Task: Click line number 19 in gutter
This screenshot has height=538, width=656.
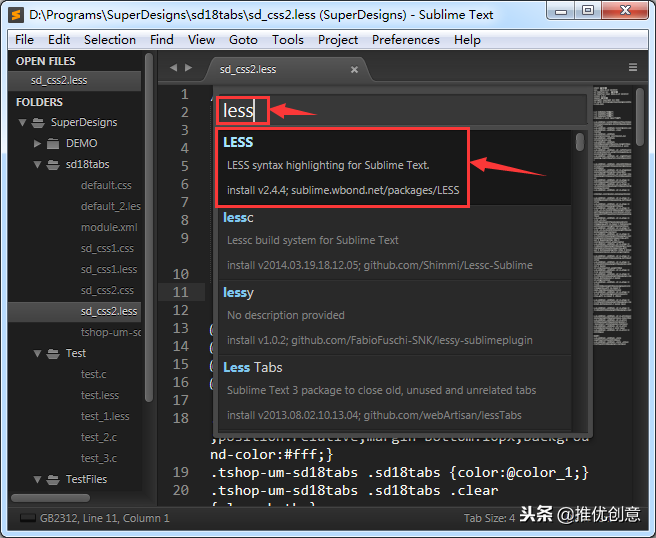Action: coord(181,472)
